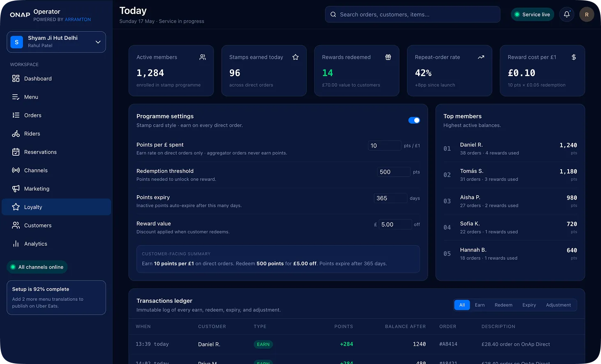Click the Menu list icon in sidebar
601x364 pixels.
(16, 97)
